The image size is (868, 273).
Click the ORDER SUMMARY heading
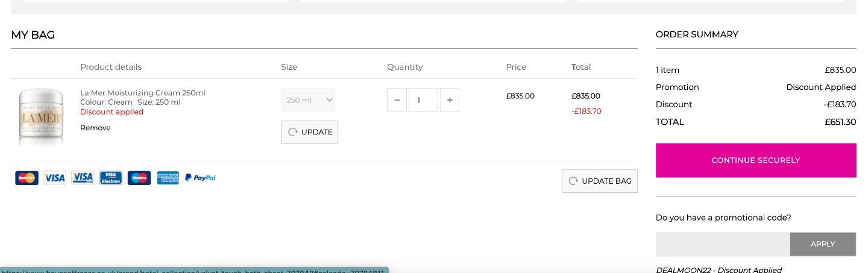[x=697, y=34]
